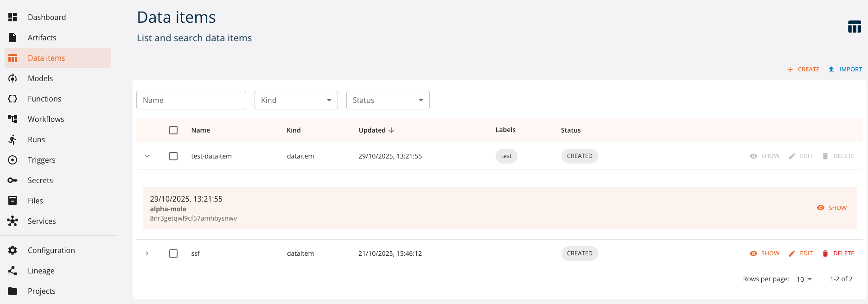Click the Dashboard icon in sidebar
Viewport: 868px width, 304px height.
13,17
